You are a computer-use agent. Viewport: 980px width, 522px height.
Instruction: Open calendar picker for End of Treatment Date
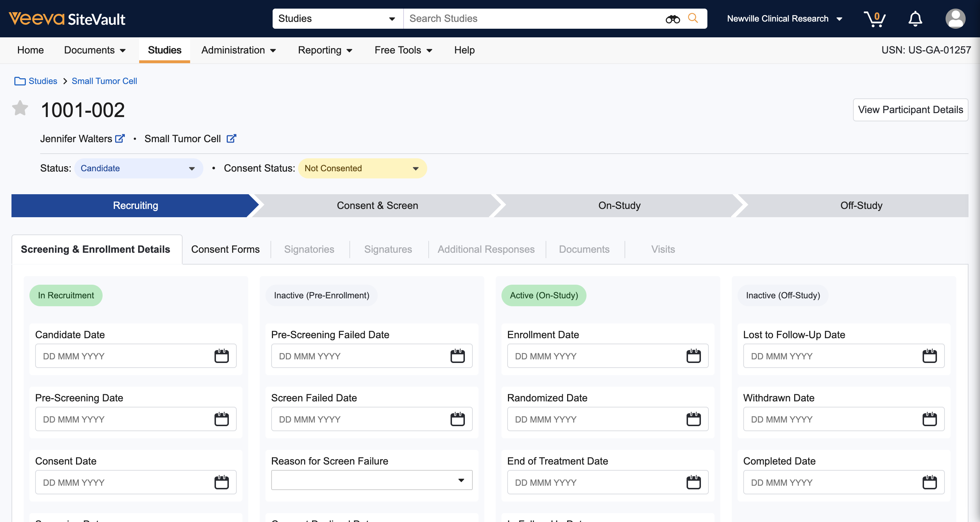(x=693, y=483)
